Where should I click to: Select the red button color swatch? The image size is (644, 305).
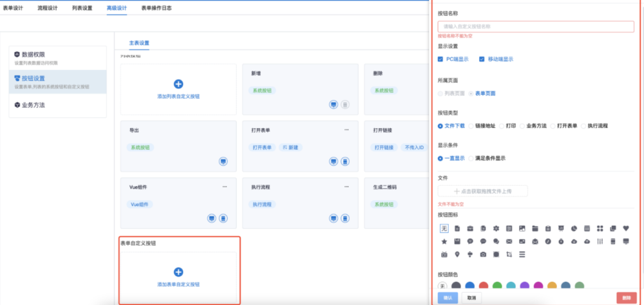click(484, 286)
